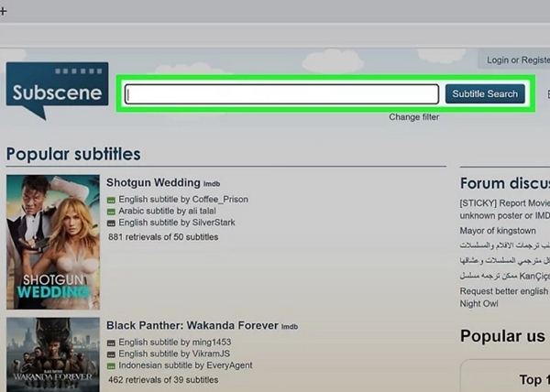Click green rating icon for EveryAgent subtitle

[111, 366]
